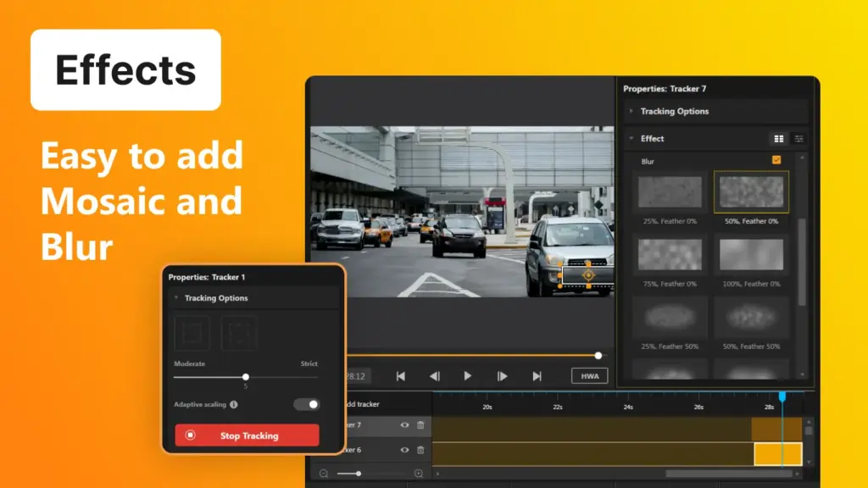Screen dimensions: 868x488
Task: Click the Moderate-Strict tracking sensitivity slider handle
Action: click(x=246, y=376)
